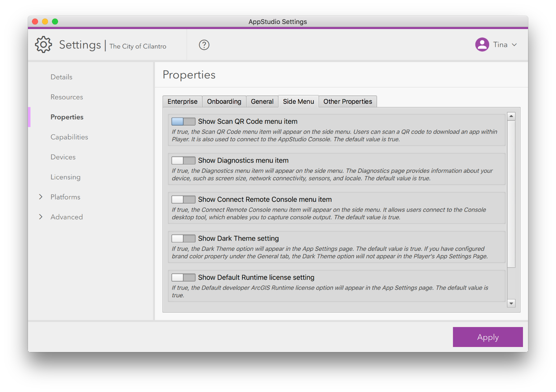Click the Platforms sidebar label

(x=65, y=197)
